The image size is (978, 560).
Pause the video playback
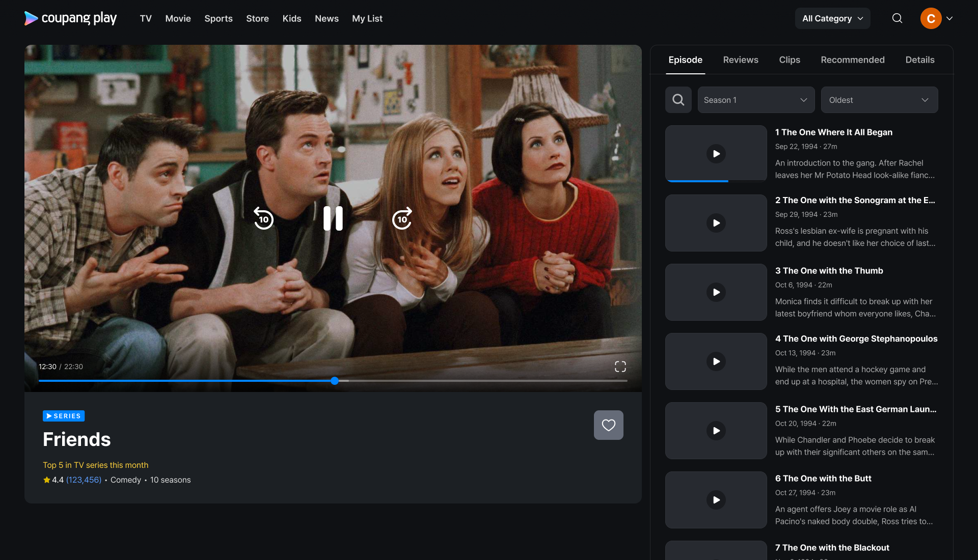(x=333, y=219)
